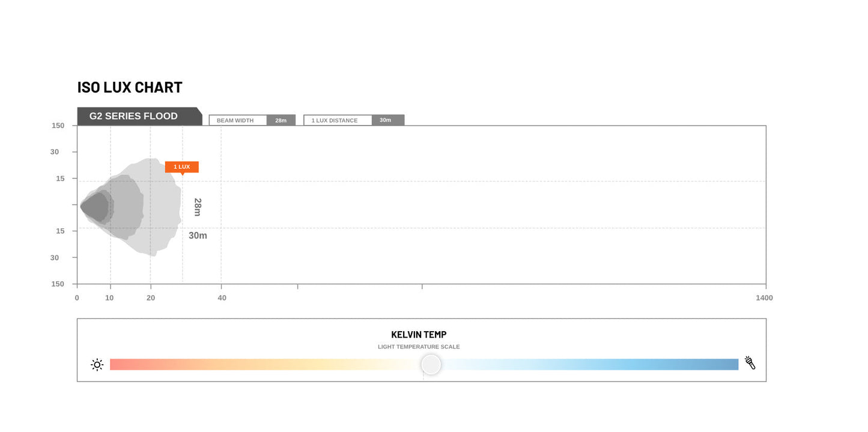Screen dimensions: 868x432
Task: Click the warm red end of temperature bar
Action: [x=120, y=365]
